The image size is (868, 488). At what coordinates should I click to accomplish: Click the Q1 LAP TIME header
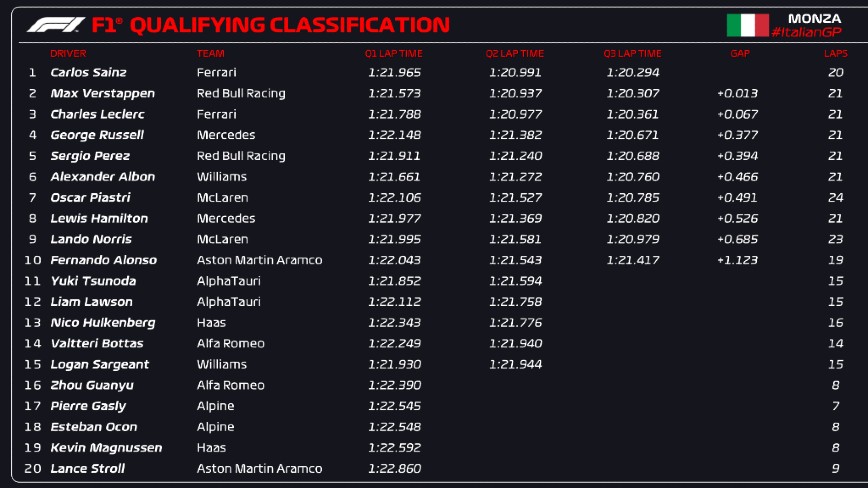tap(393, 53)
